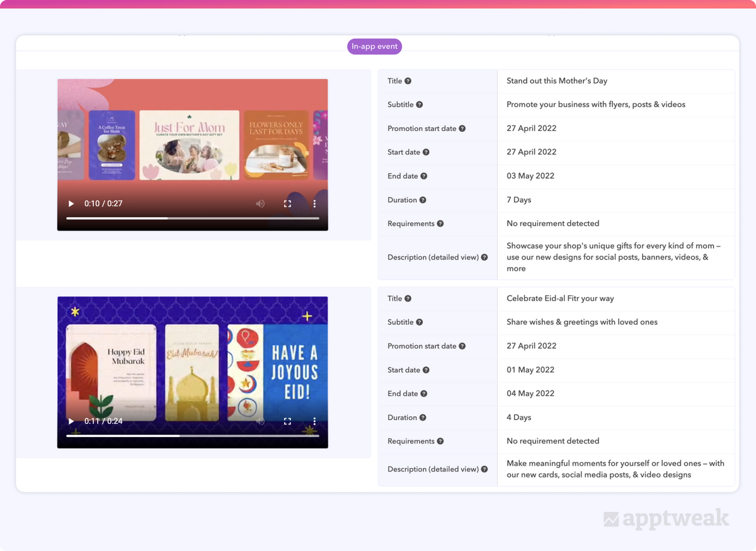Click the In-app event badge
This screenshot has width=756, height=551.
coord(374,47)
